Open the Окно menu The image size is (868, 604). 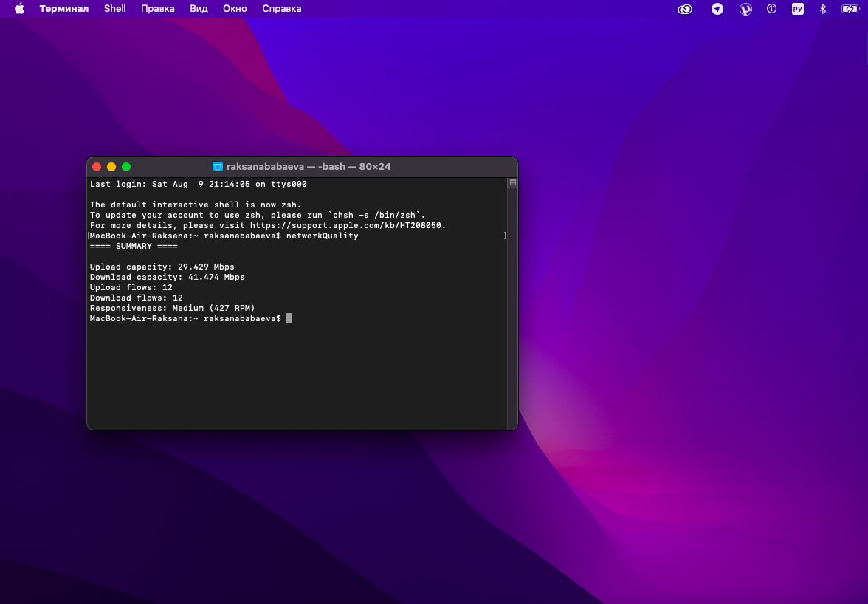pos(235,9)
